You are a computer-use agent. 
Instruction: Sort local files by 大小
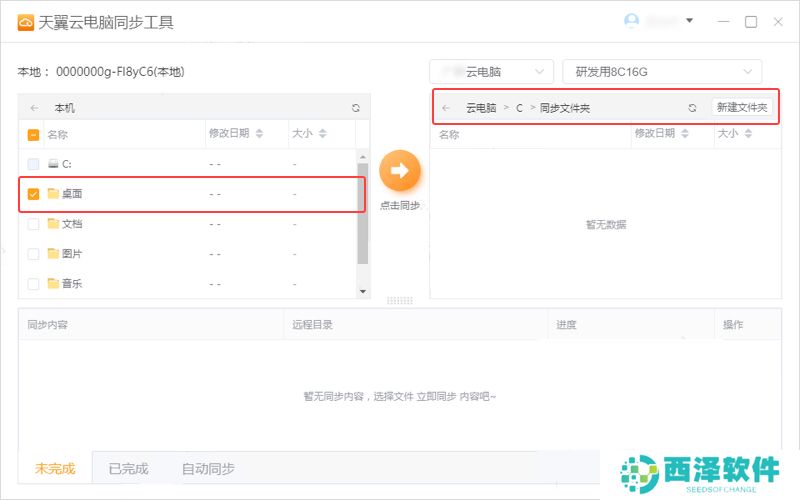pyautogui.click(x=322, y=134)
